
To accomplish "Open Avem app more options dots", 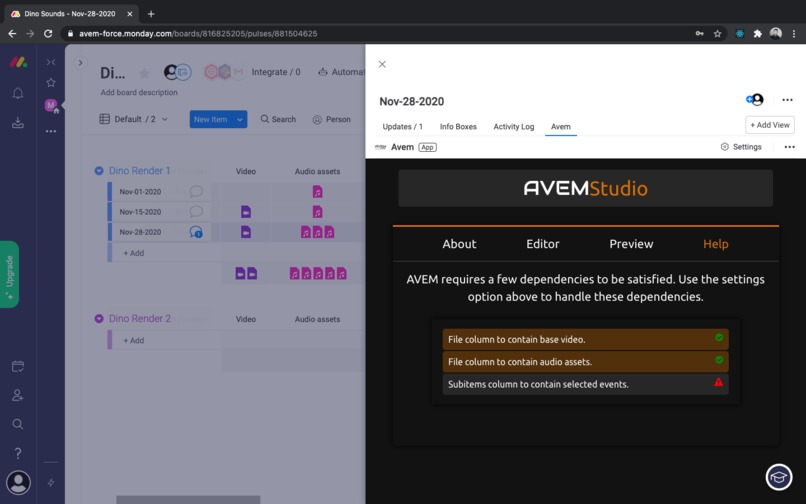I will coord(790,147).
